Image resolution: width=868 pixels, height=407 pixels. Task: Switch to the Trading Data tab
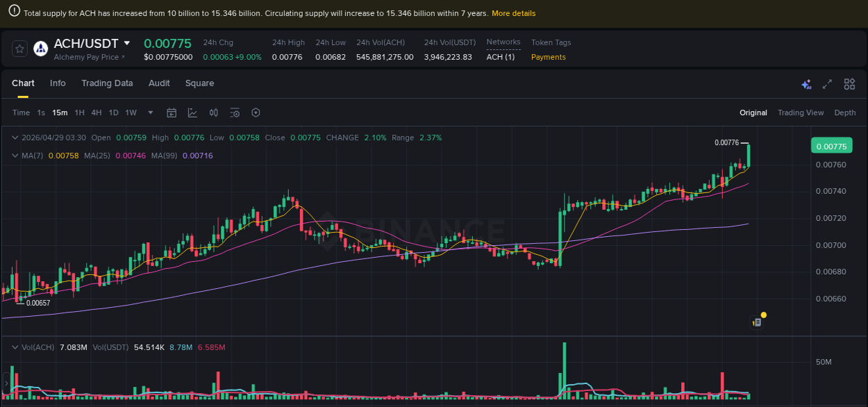click(x=107, y=83)
